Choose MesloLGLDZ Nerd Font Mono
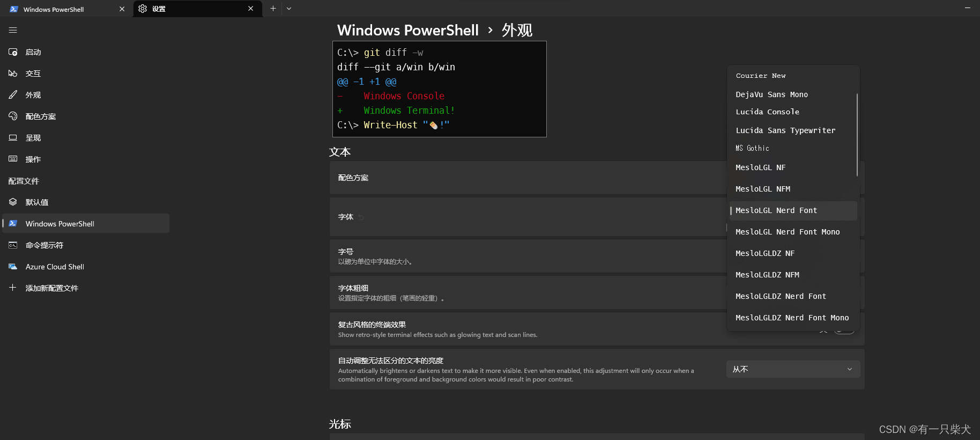 (x=793, y=318)
